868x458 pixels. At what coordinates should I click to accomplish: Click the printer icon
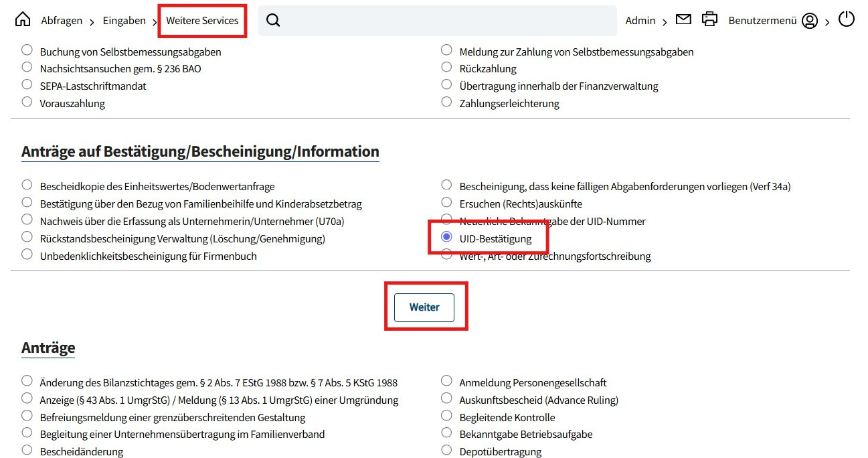pyautogui.click(x=709, y=19)
